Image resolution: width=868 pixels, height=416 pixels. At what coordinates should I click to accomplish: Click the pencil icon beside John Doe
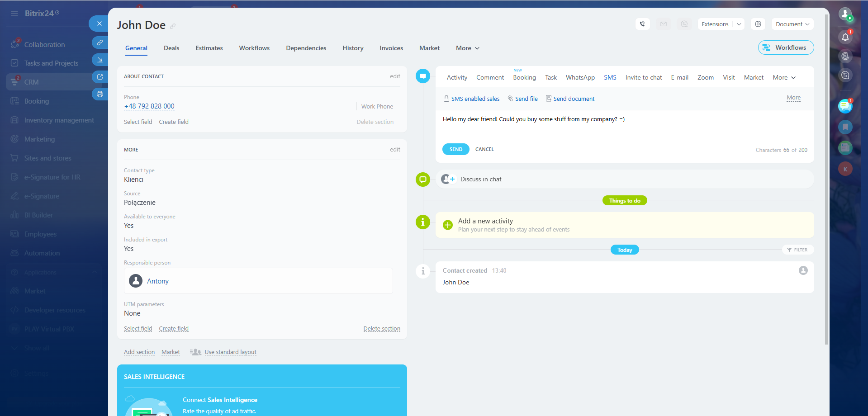[173, 26]
